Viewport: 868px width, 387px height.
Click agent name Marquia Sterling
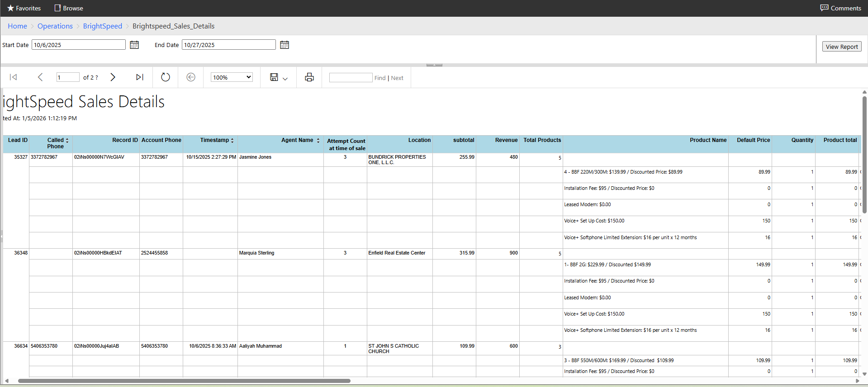coord(256,253)
